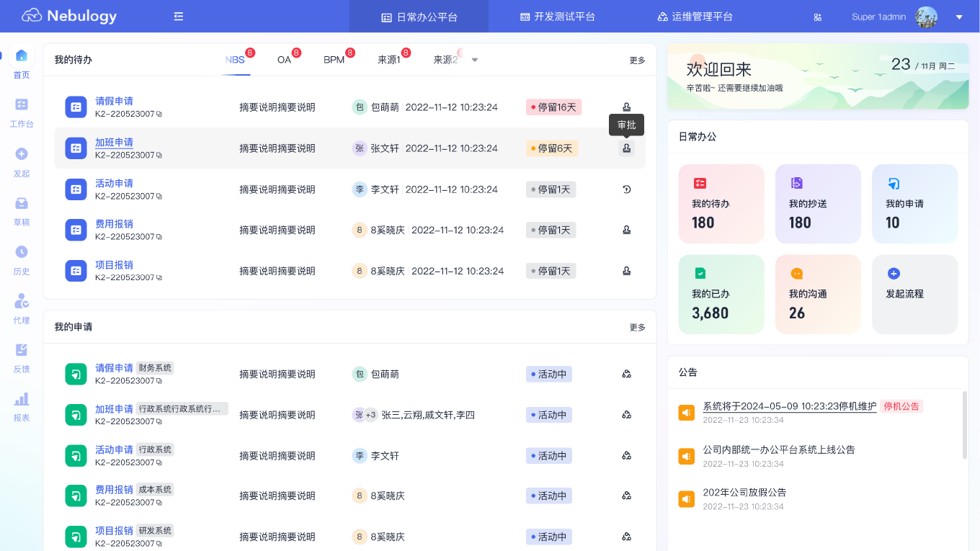980x551 pixels.
Task: Click the +3 more applicants badge
Action: click(x=370, y=415)
